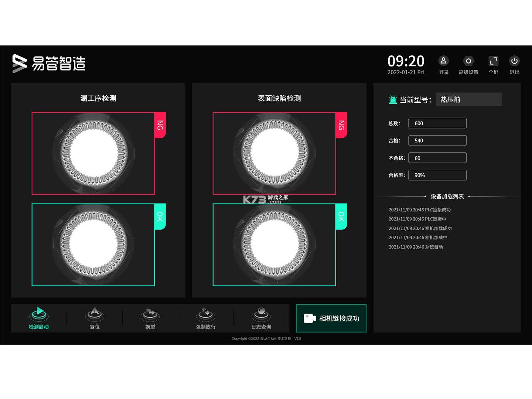Click the 热压前 current model field
Image resolution: width=532 pixels, height=399 pixels.
[468, 99]
